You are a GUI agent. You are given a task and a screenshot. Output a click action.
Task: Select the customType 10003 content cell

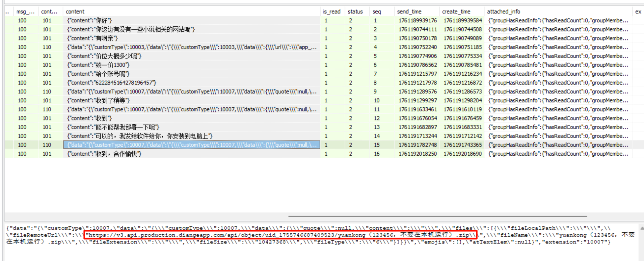coord(192,47)
